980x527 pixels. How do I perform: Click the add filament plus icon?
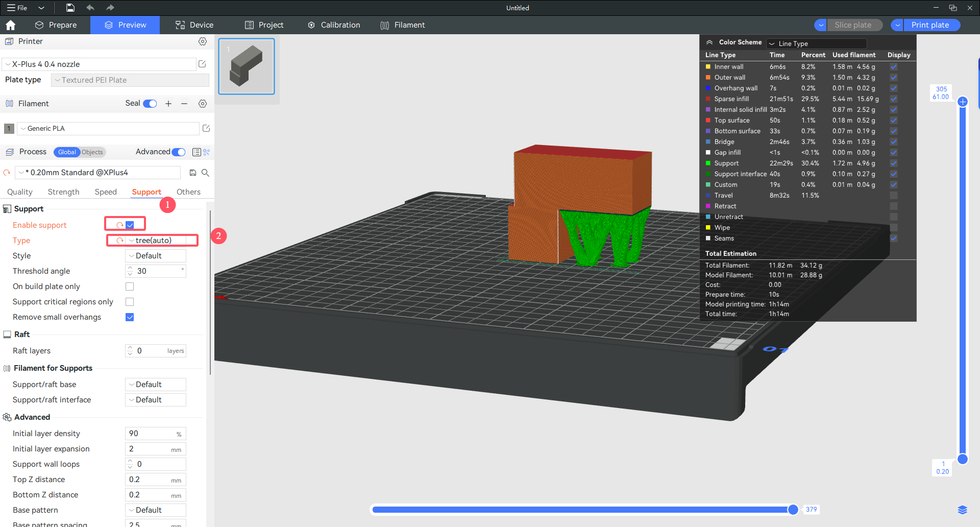click(168, 104)
